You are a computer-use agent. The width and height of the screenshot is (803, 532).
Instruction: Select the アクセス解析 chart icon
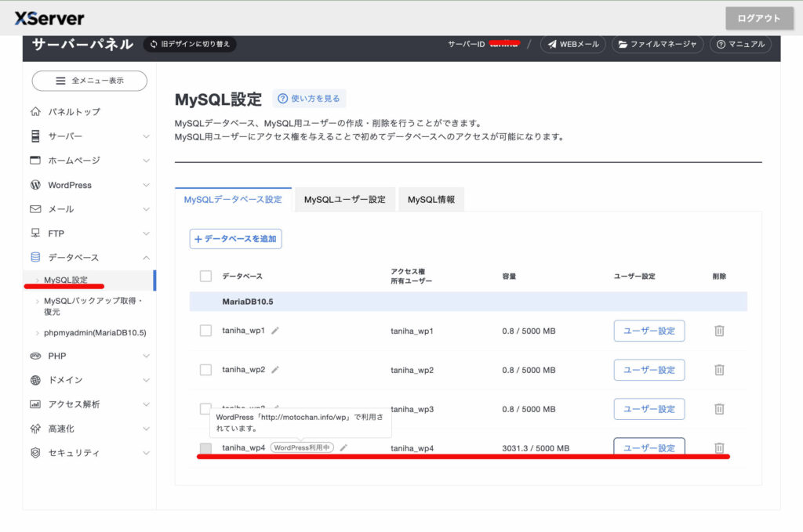pyautogui.click(x=35, y=404)
